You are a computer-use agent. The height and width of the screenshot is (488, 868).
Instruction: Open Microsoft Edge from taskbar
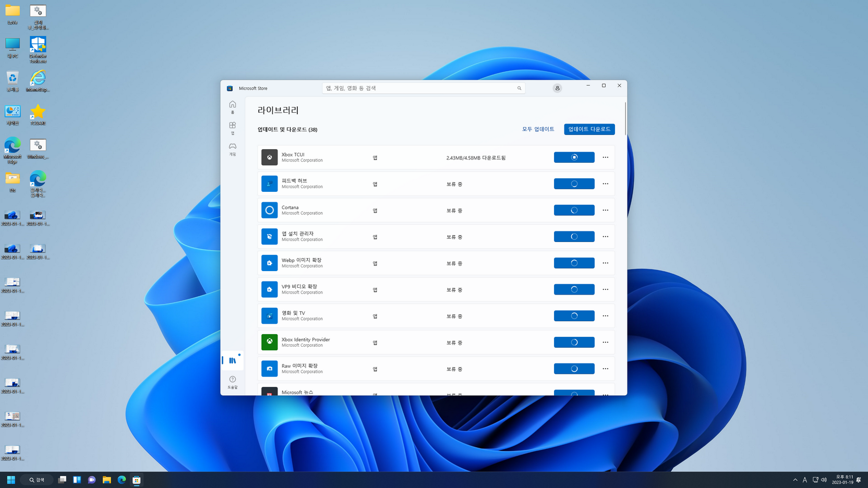coord(122,480)
